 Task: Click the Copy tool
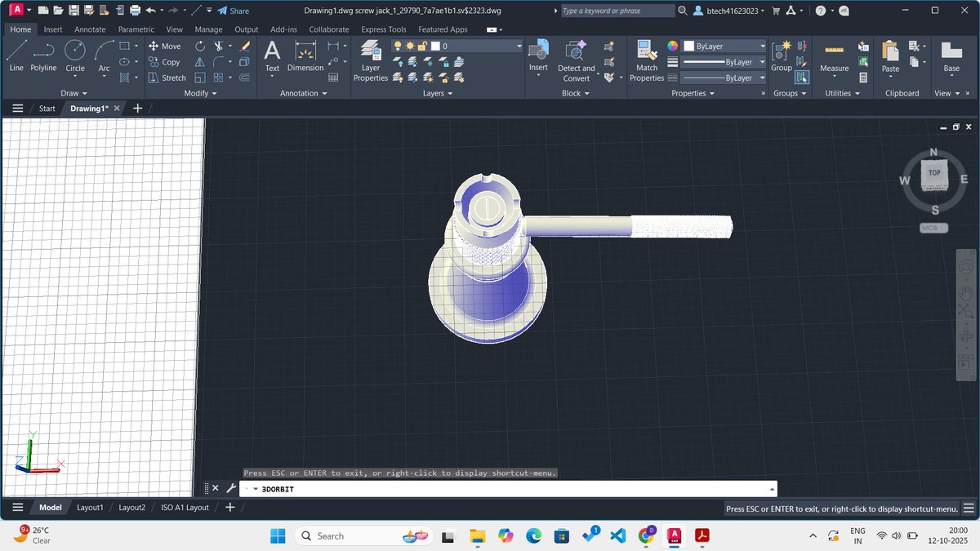[164, 62]
